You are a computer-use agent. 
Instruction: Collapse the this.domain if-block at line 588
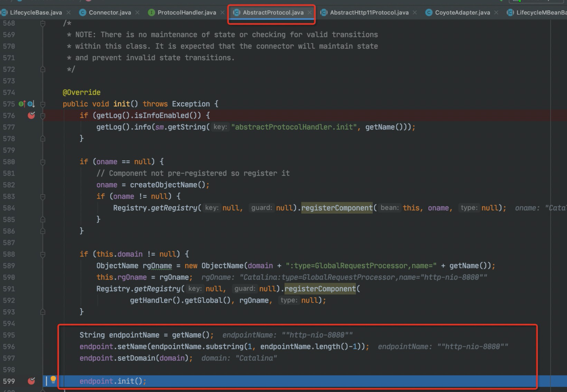coord(43,254)
